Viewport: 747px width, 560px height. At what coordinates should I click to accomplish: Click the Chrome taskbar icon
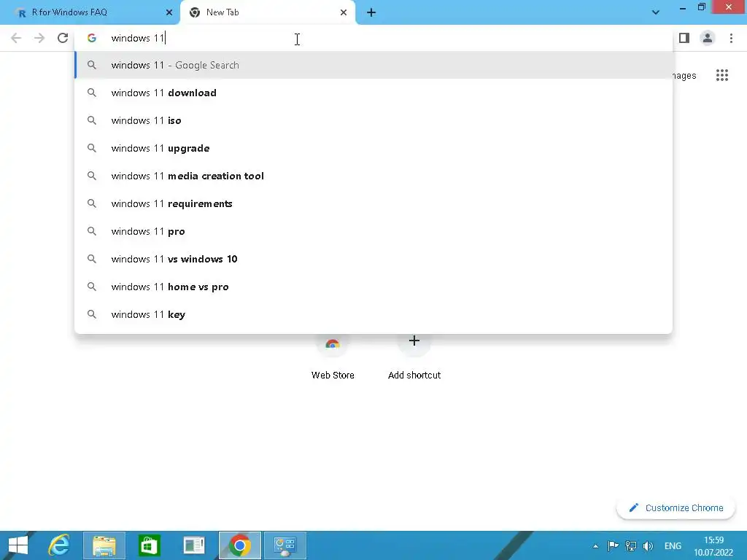coord(239,545)
